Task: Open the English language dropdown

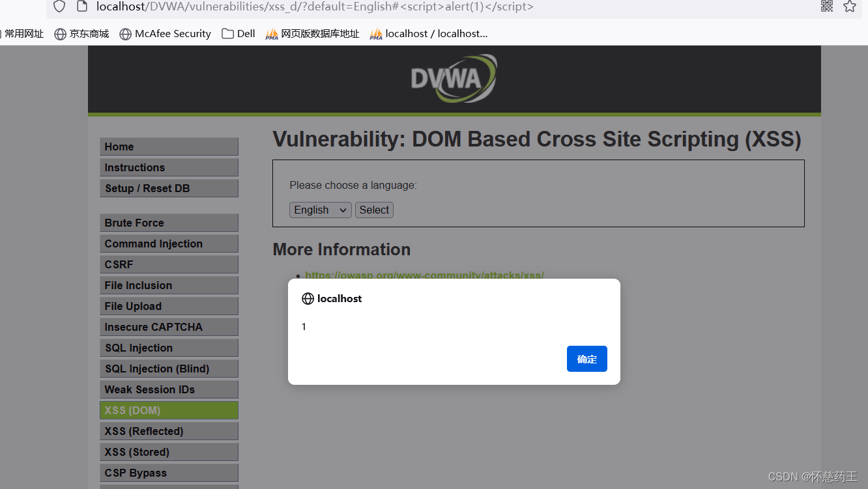Action: tap(321, 210)
